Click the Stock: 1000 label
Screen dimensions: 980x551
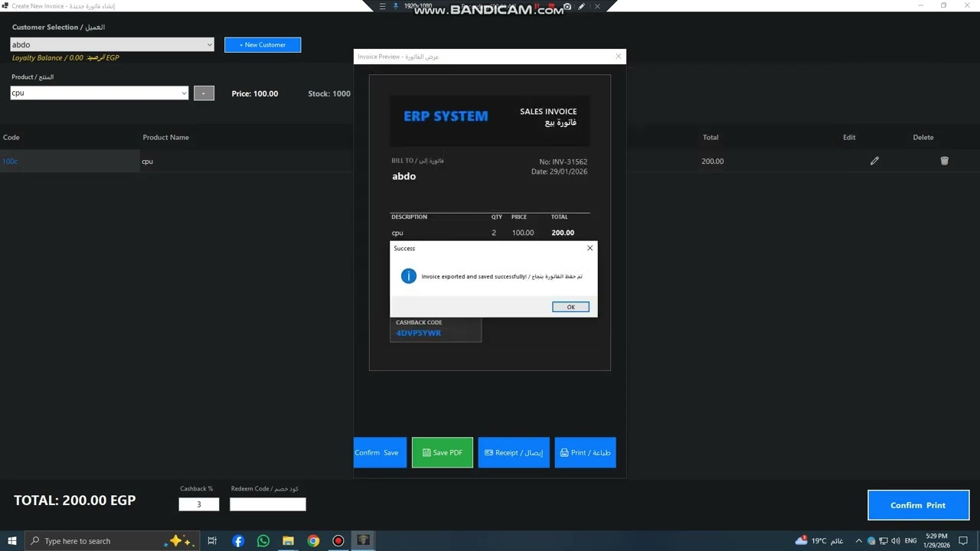329,93
